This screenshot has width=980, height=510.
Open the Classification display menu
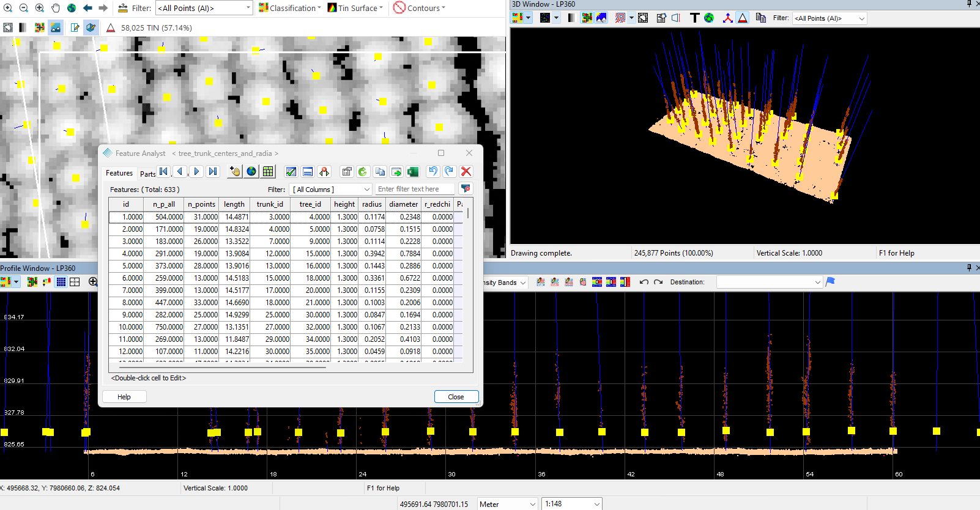tap(290, 8)
